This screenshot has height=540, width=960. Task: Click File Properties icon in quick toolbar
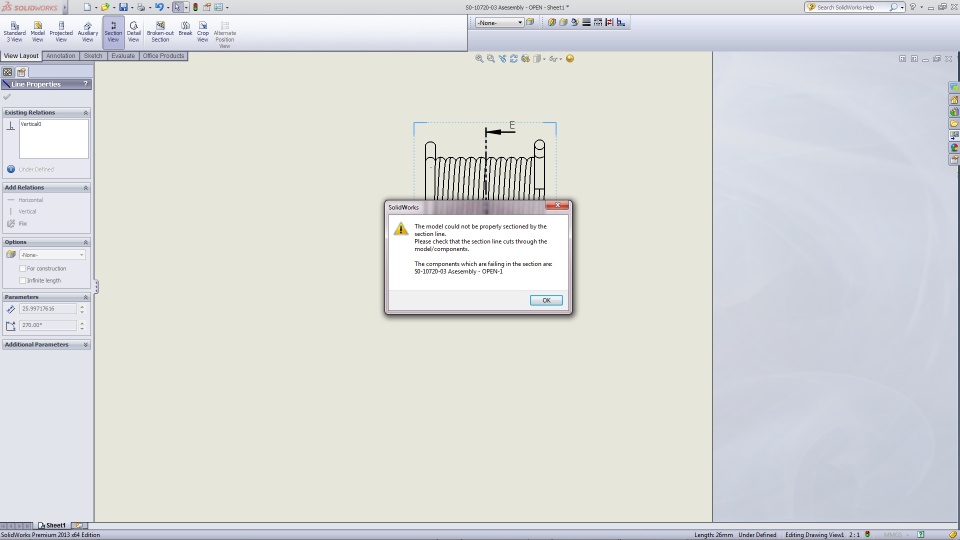pyautogui.click(x=207, y=7)
